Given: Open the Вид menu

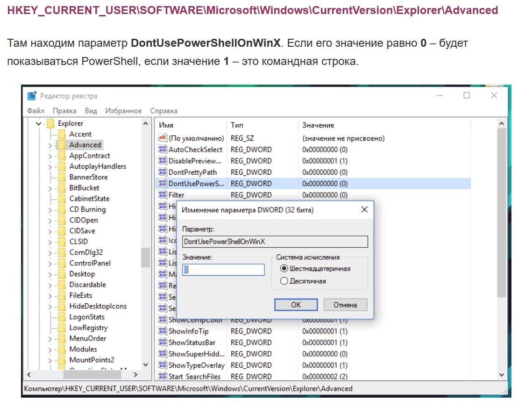Looking at the screenshot, I should (91, 111).
